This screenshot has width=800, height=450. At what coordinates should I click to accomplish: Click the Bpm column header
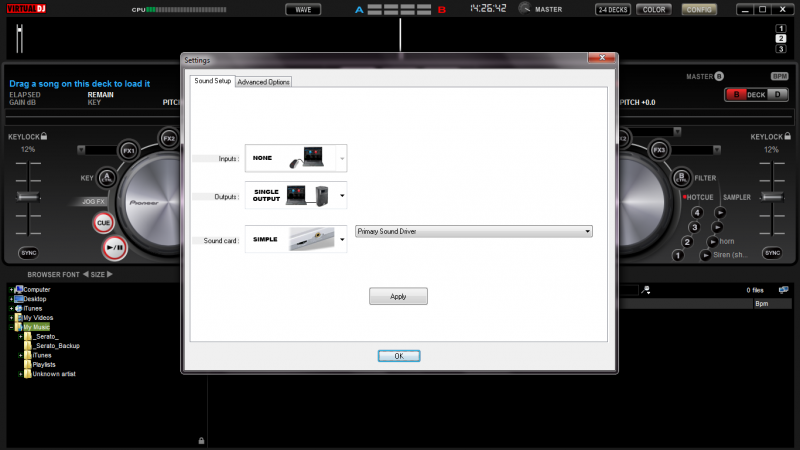772,304
